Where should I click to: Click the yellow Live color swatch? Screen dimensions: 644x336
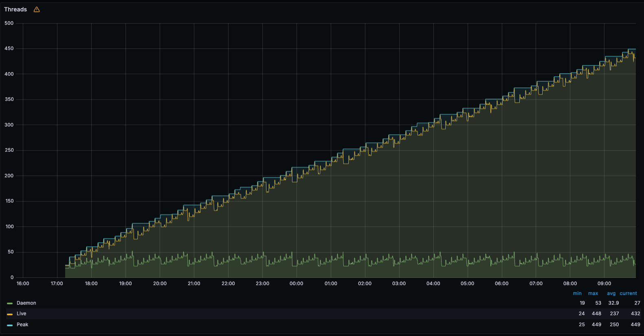point(10,314)
